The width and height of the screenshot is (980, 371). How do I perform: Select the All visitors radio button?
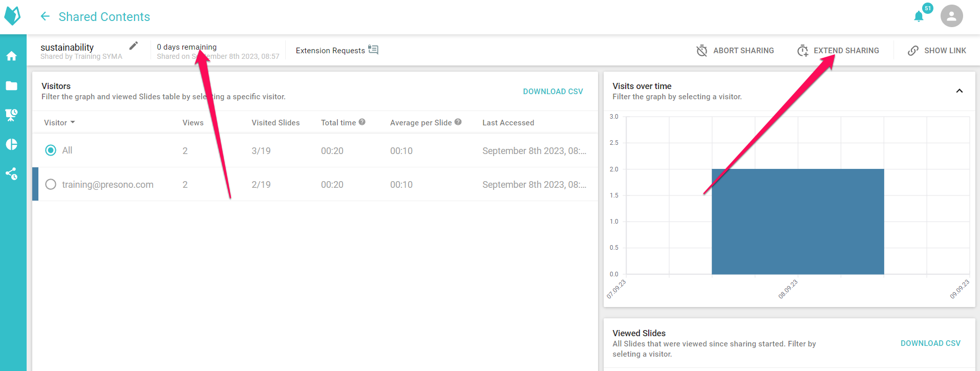(51, 150)
